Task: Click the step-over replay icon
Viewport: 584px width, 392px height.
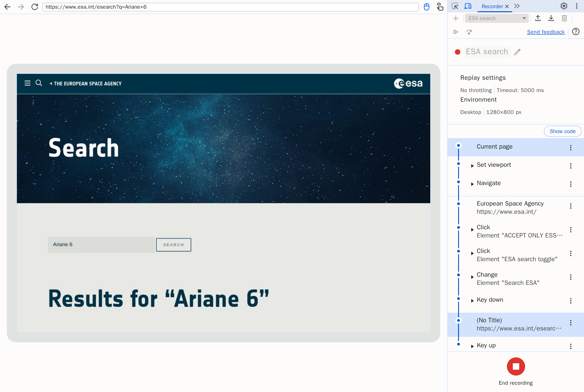Action: (469, 32)
